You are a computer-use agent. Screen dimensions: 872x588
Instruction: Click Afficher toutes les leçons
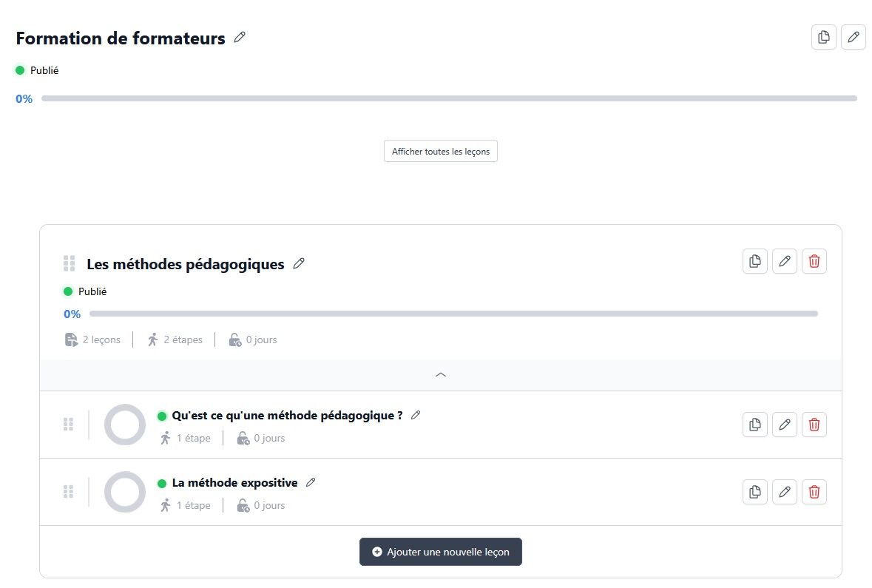tap(440, 151)
